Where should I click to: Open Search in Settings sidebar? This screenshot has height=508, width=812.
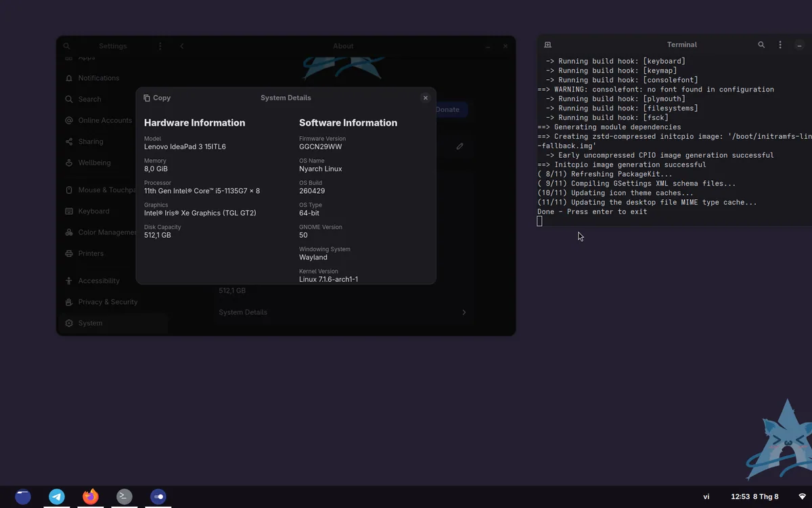[112, 99]
